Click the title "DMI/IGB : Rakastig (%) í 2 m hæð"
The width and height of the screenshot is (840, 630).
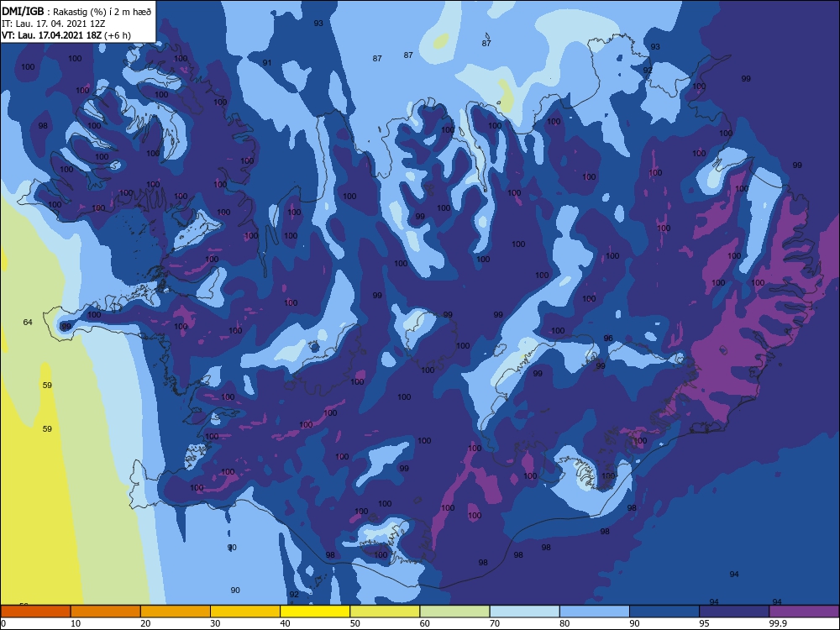click(76, 12)
